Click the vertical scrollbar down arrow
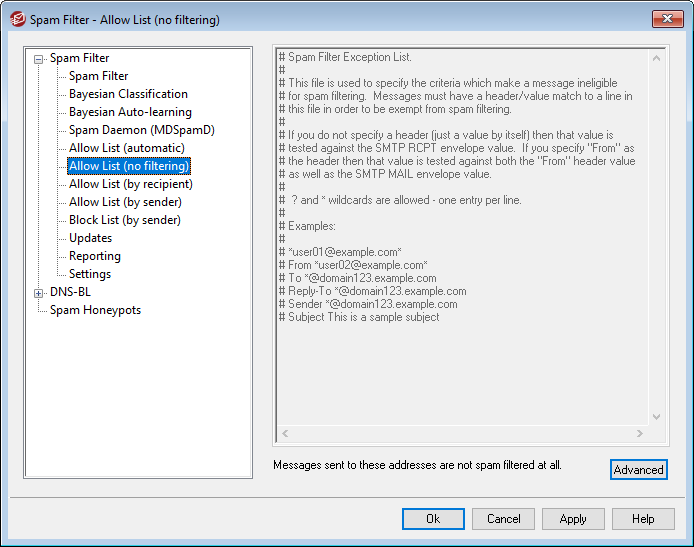694x547 pixels. pos(657,416)
